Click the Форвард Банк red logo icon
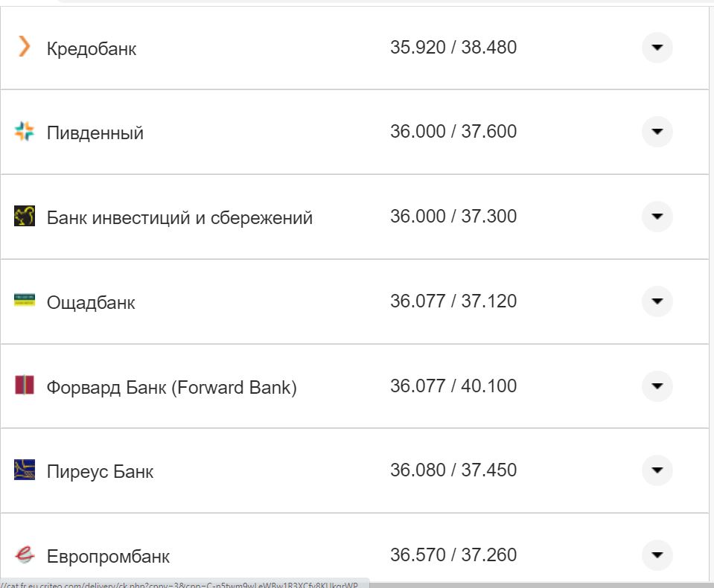 coord(23,386)
